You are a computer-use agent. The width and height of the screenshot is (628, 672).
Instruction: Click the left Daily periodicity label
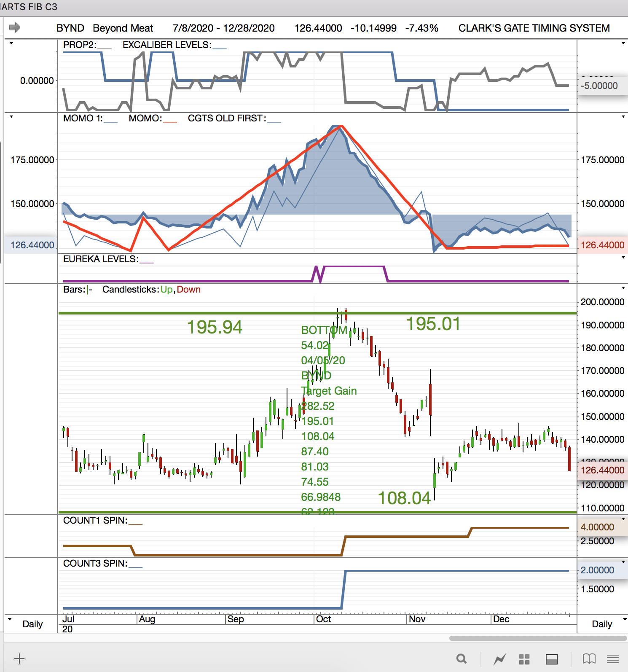coord(32,624)
